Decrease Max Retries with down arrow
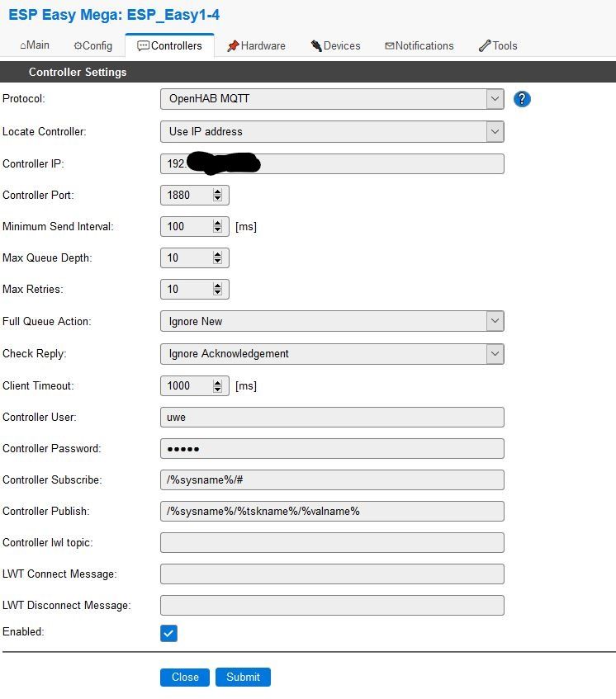This screenshot has width=616, height=699. click(217, 292)
